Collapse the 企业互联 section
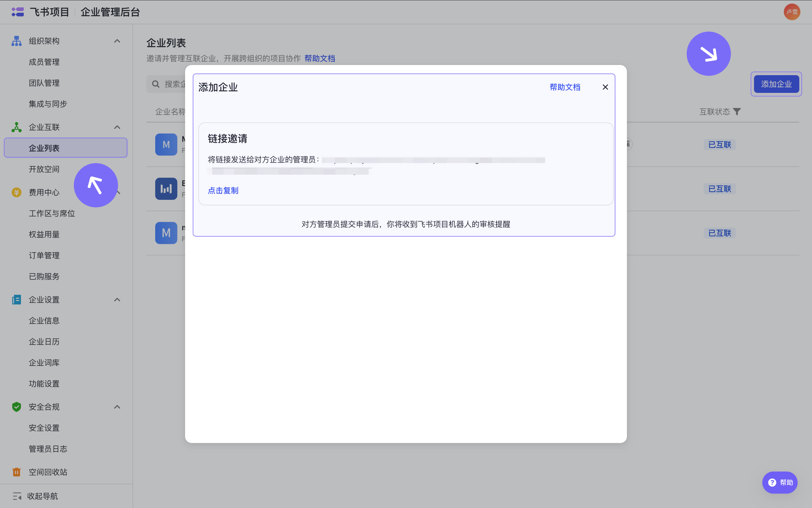This screenshot has height=508, width=812. (x=117, y=127)
